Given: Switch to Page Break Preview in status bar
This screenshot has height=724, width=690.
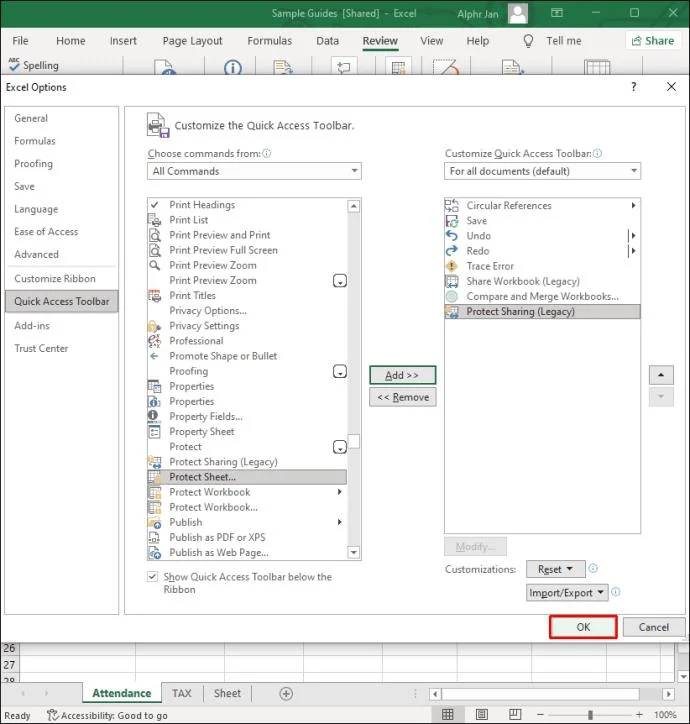Looking at the screenshot, I should [x=515, y=715].
